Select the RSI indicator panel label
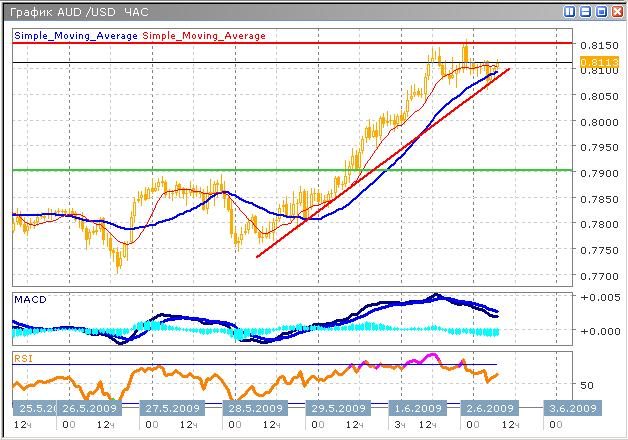The height and width of the screenshot is (440, 628). [x=24, y=356]
